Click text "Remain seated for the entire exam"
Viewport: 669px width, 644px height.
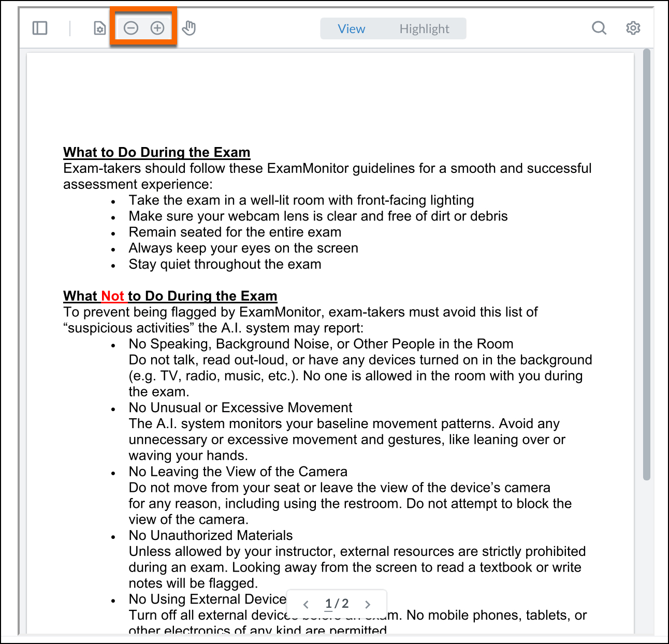[x=235, y=232]
